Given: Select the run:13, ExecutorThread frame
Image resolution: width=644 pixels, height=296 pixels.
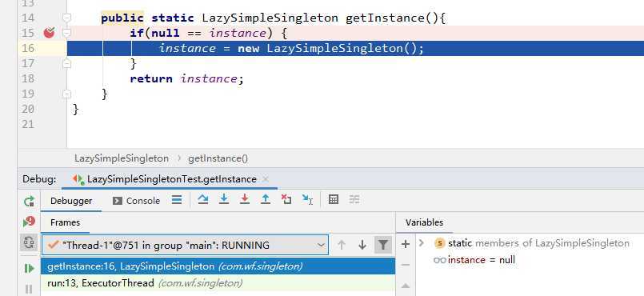Looking at the screenshot, I should click(x=218, y=283).
